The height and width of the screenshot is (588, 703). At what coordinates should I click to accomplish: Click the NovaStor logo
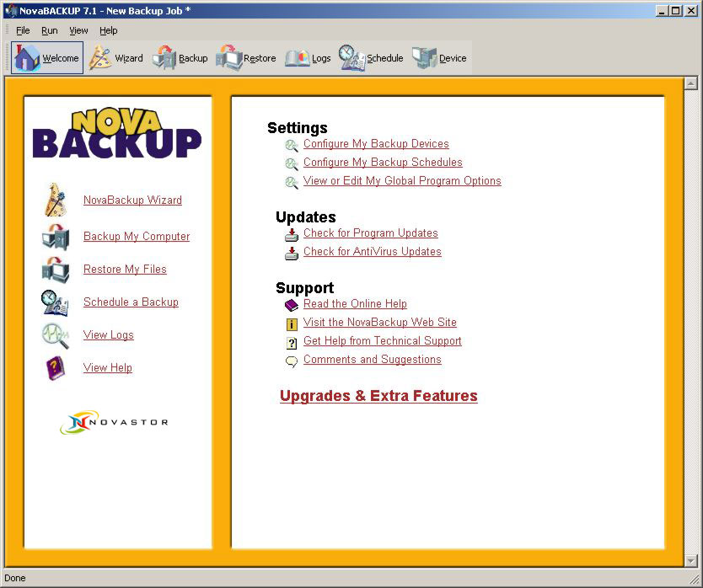point(114,421)
